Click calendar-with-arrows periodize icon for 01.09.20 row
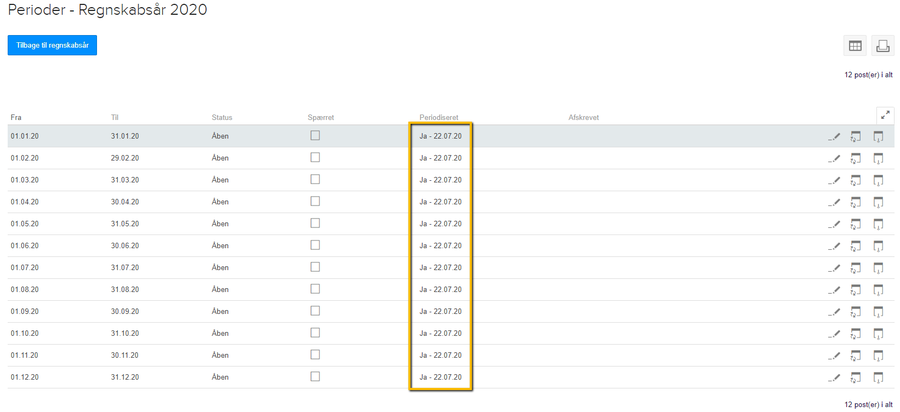The image size is (900, 412). (x=856, y=312)
